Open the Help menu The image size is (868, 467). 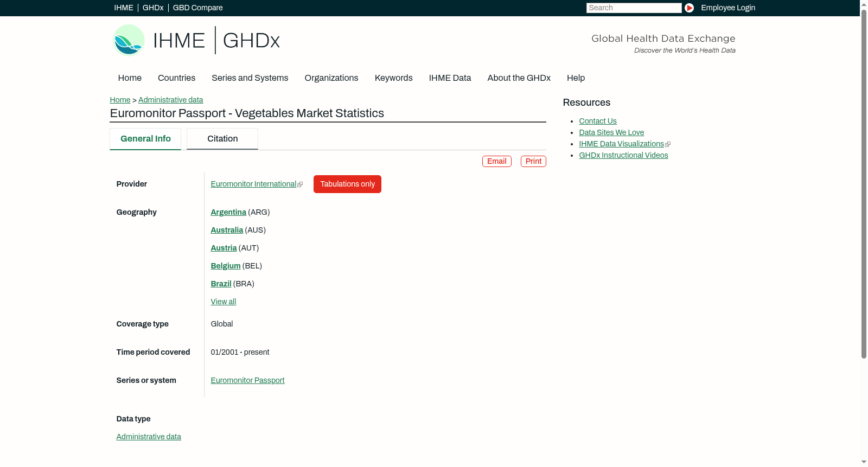[x=576, y=78]
